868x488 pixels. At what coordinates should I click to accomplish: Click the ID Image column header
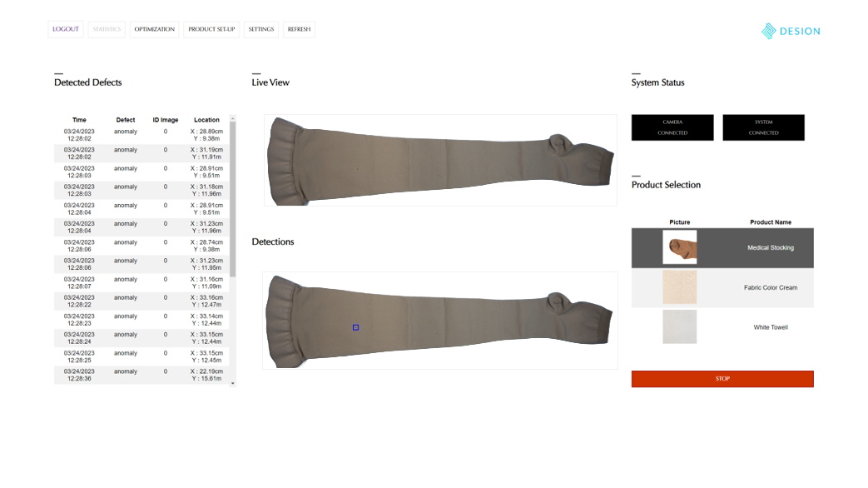click(x=166, y=120)
